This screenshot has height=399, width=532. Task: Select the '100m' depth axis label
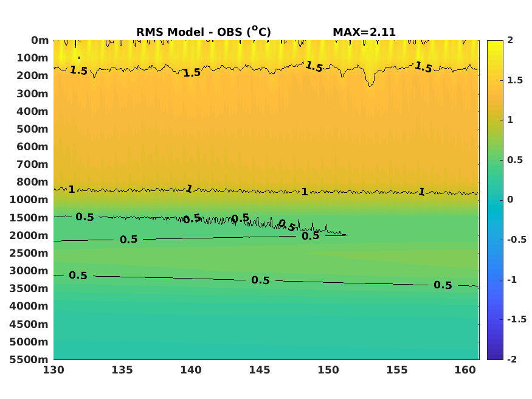pos(33,58)
